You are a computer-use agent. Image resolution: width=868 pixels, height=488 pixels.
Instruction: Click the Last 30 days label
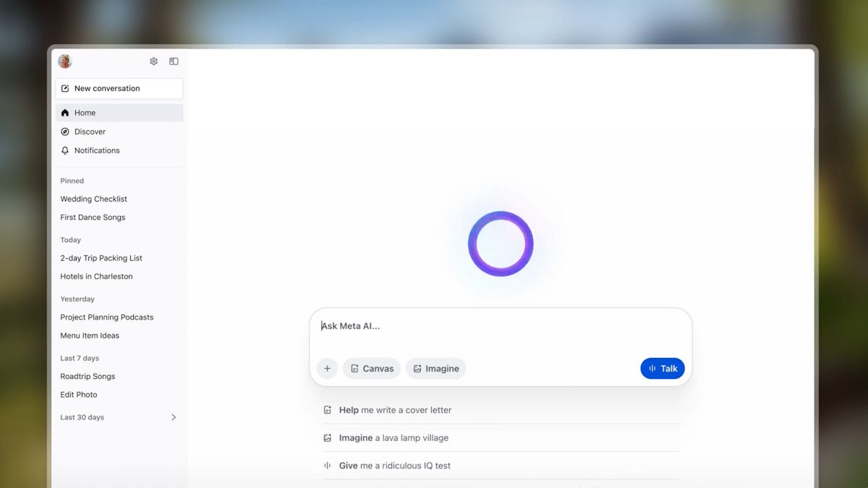pyautogui.click(x=82, y=417)
